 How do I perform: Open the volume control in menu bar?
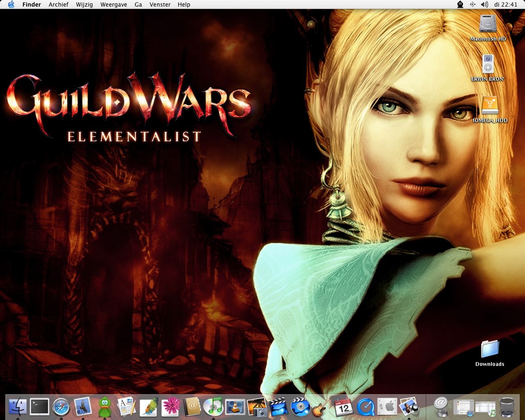click(x=484, y=5)
